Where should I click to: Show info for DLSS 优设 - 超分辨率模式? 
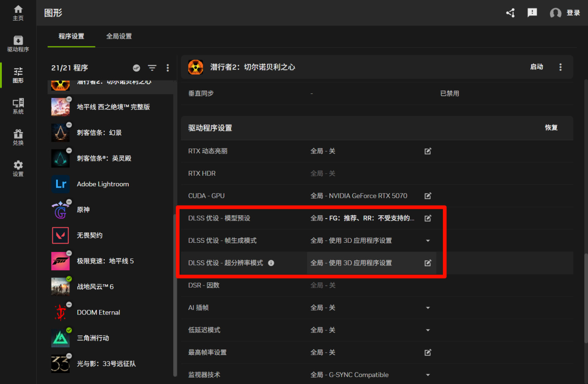tap(271, 263)
